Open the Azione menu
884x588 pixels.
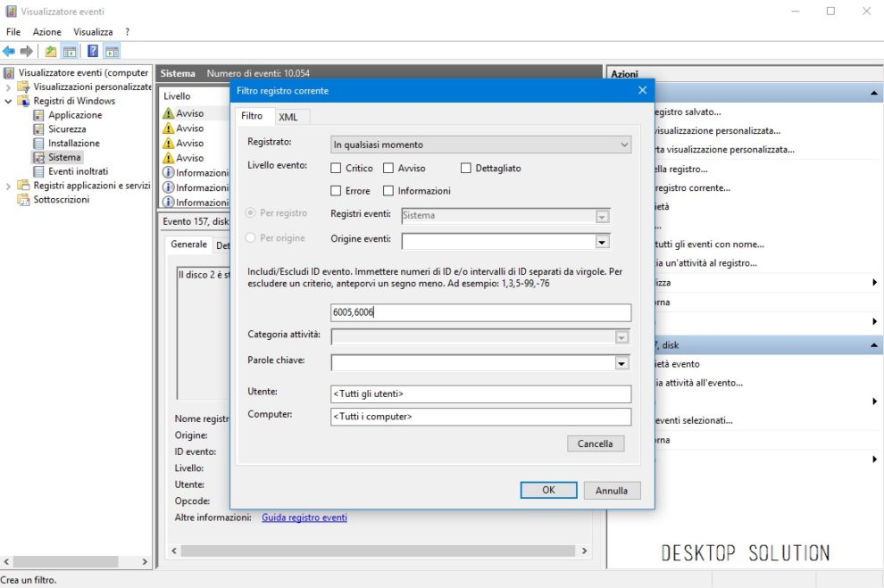(x=47, y=32)
